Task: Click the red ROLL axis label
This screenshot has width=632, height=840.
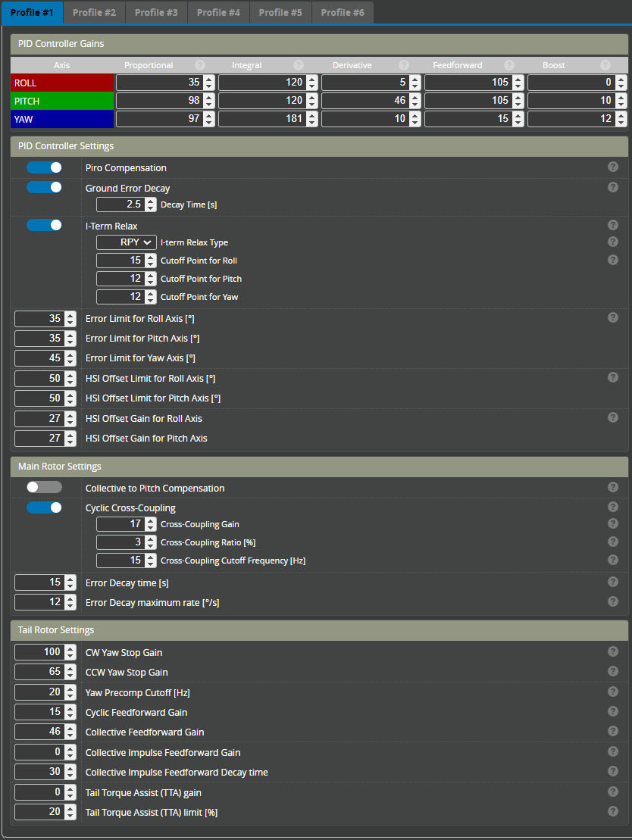Action: point(61,82)
